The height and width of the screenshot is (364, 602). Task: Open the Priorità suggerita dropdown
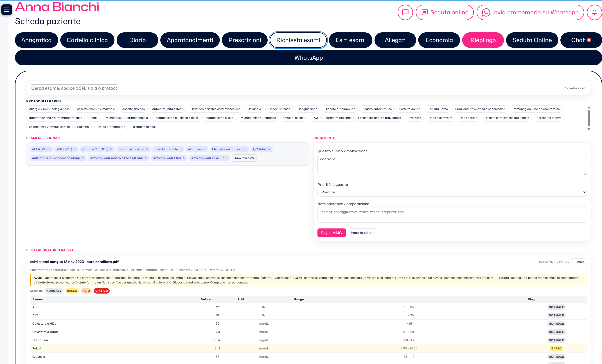(452, 192)
